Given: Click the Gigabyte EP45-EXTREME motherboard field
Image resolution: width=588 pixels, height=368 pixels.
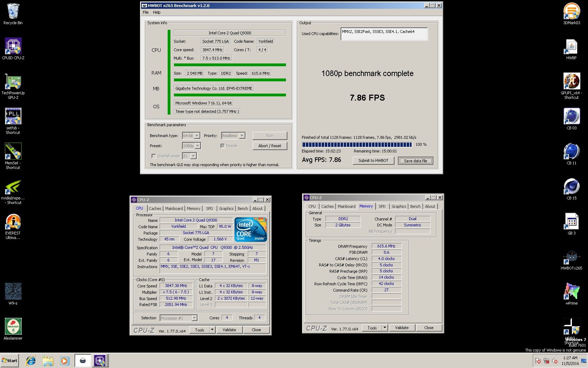Looking at the screenshot, I should (x=214, y=88).
